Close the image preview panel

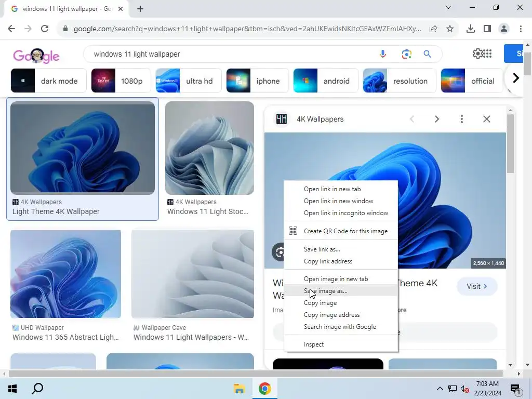pos(486,119)
